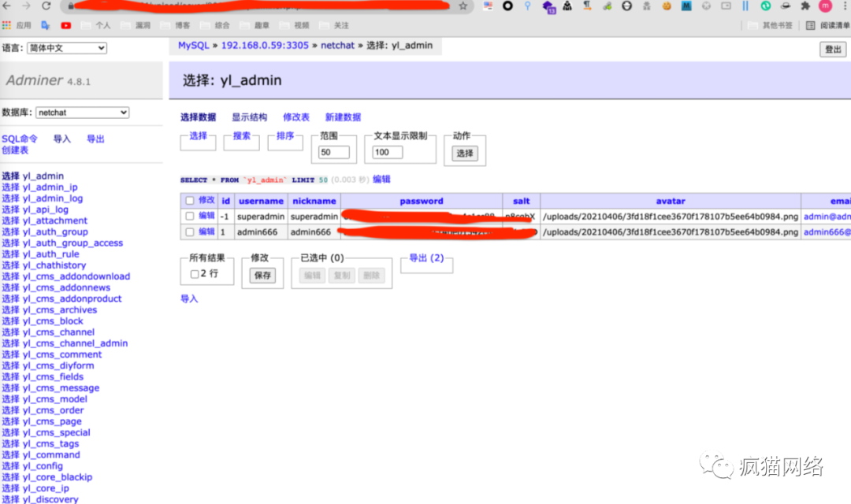Viewport: 851px width, 504px height.
Task: Open the 其他书签 bookmarks folder
Action: point(770,25)
